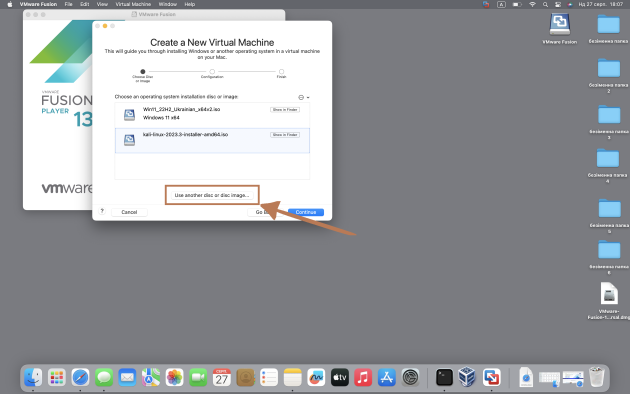
Task: Select the Win11_22H2_Ukrainian_x64v2.iso disc image
Action: 212,115
